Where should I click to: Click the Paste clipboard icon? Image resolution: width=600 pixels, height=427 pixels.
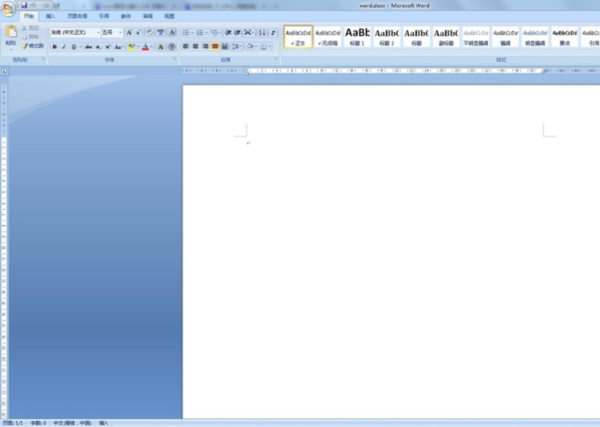click(11, 31)
